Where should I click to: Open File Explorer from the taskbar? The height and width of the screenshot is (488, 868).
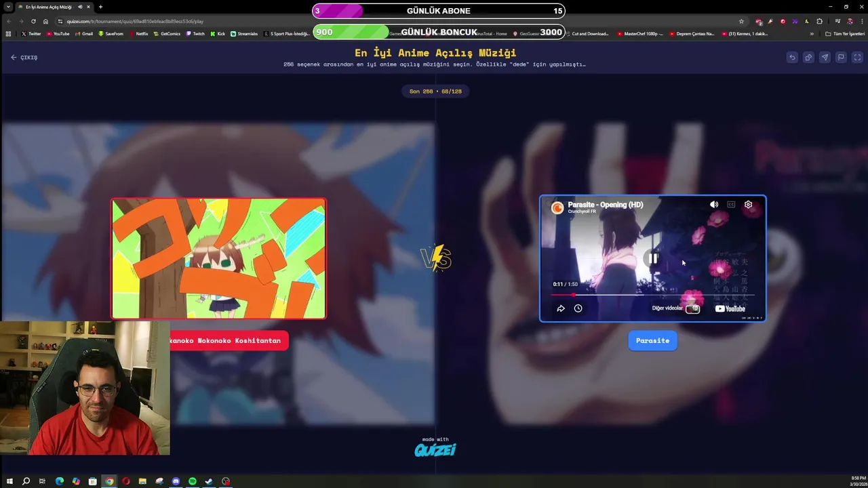point(142,481)
